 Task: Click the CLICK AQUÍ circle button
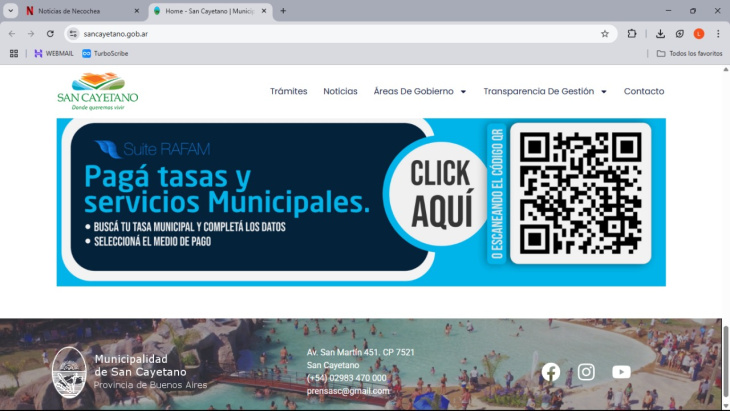coord(439,194)
